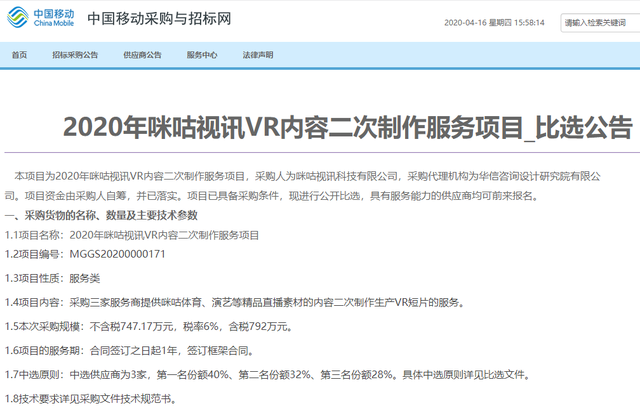Viewport: 640px width, 410px height.
Task: Click the 1.1项目名称 line
Action: pyautogui.click(x=132, y=235)
